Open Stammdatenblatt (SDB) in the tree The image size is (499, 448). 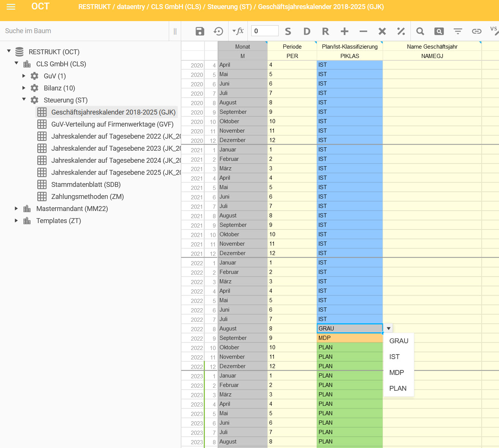tap(86, 185)
